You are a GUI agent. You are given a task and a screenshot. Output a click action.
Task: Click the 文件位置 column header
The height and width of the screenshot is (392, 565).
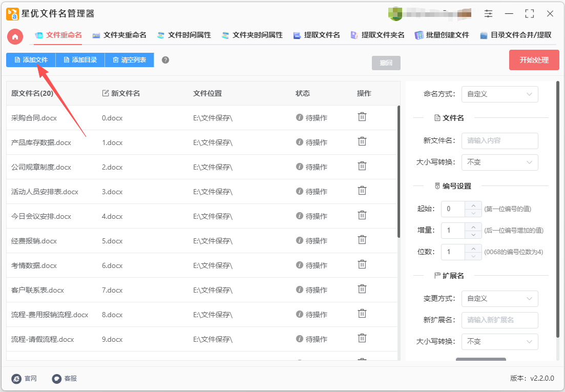point(207,93)
